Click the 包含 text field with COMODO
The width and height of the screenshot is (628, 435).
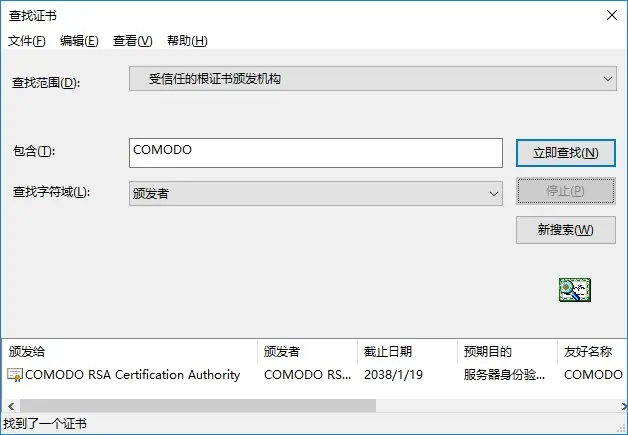pyautogui.click(x=316, y=153)
